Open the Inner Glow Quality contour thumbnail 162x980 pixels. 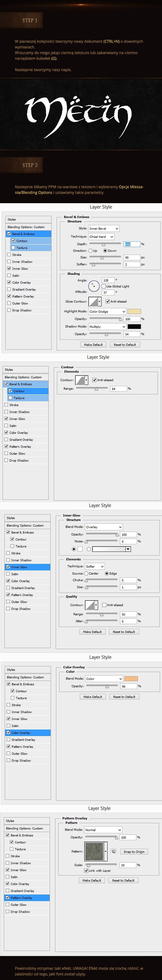tap(91, 605)
